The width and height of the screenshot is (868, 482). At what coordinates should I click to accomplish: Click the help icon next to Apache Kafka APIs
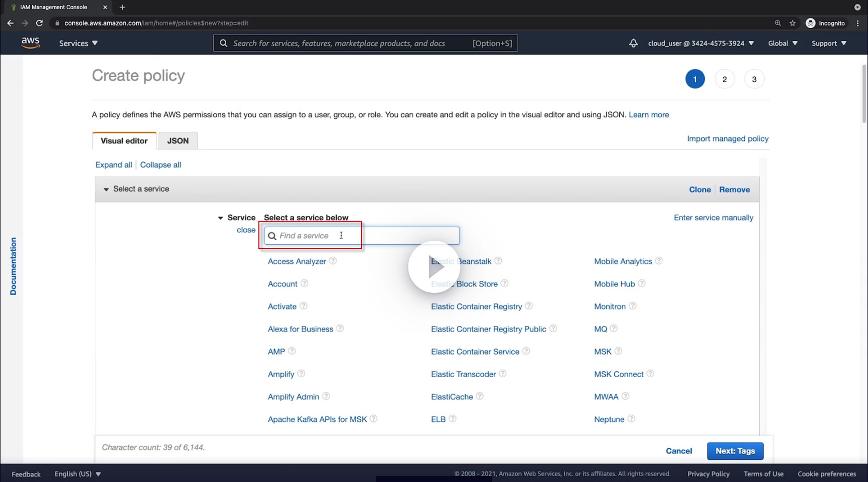[x=373, y=419]
